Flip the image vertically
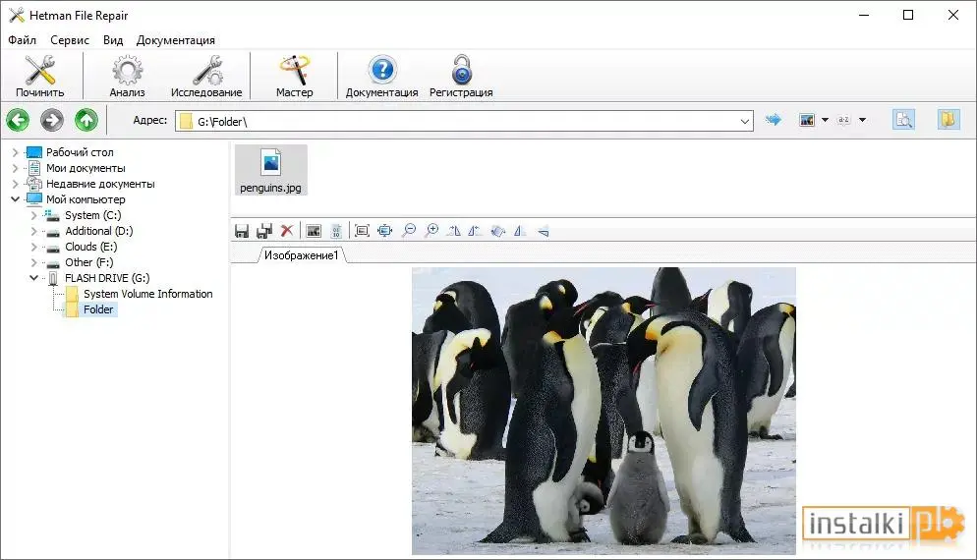This screenshot has width=977, height=560. pos(543,231)
